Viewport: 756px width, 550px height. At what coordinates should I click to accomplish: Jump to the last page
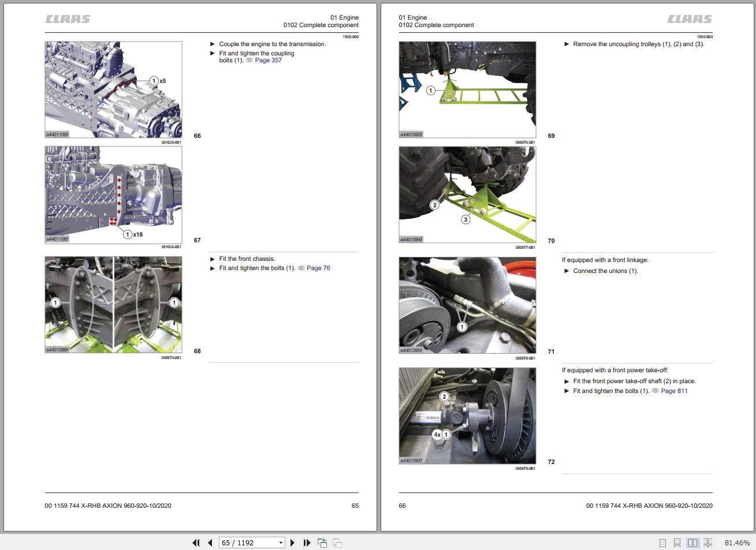[307, 542]
